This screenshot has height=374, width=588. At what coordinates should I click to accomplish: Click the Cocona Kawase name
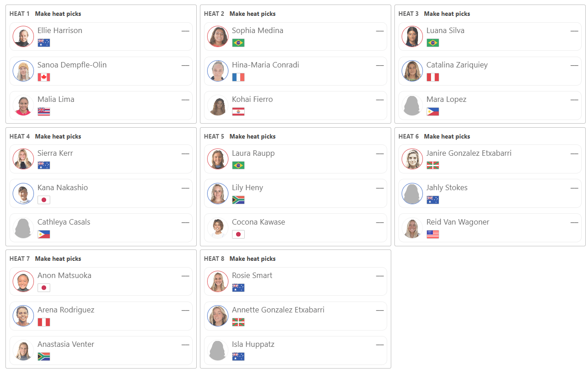point(258,222)
